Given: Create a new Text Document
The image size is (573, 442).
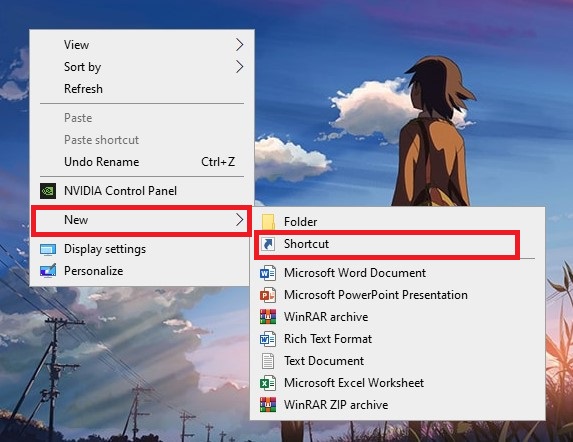Looking at the screenshot, I should 398,361.
